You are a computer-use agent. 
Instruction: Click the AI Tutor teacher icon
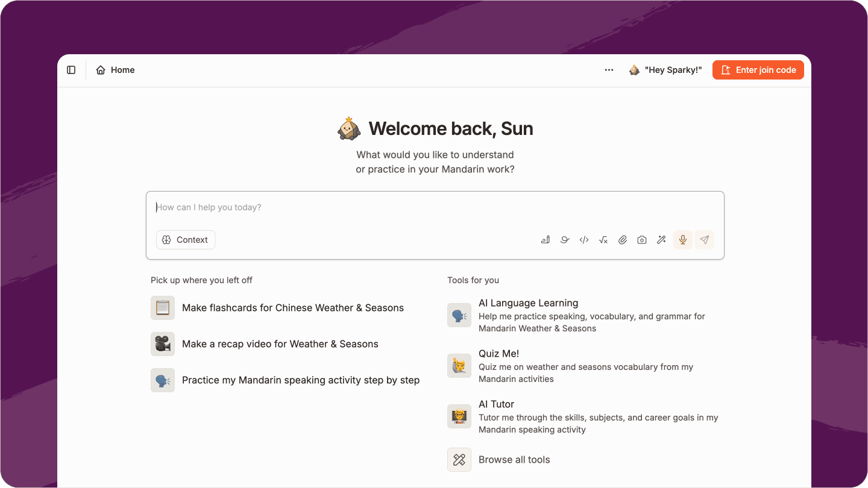[x=459, y=416]
